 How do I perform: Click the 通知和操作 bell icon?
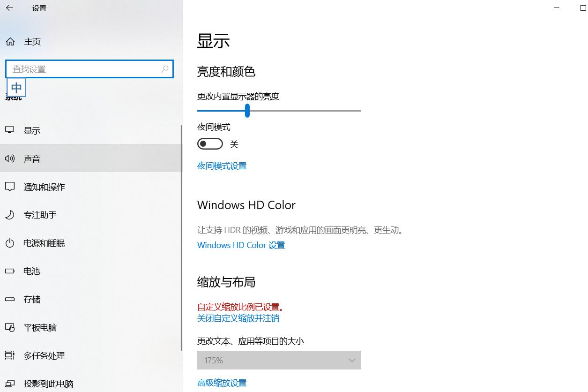point(10,187)
